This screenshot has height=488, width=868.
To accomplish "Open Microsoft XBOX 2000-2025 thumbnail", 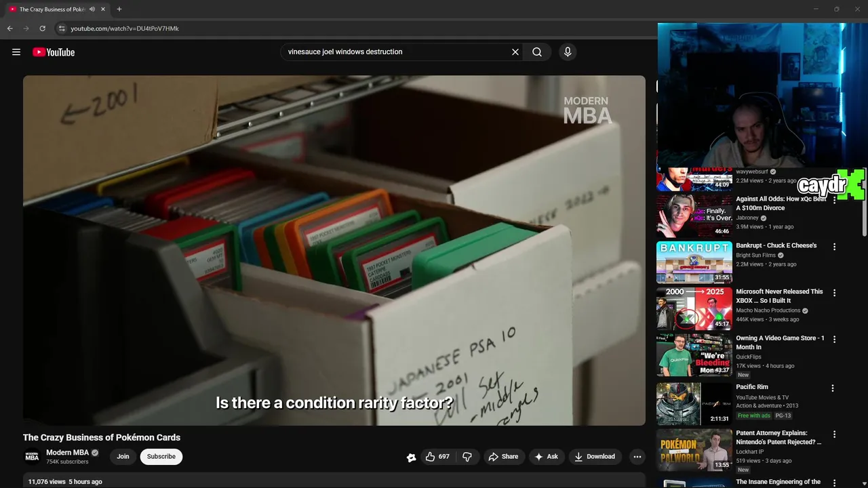I will coord(694,308).
